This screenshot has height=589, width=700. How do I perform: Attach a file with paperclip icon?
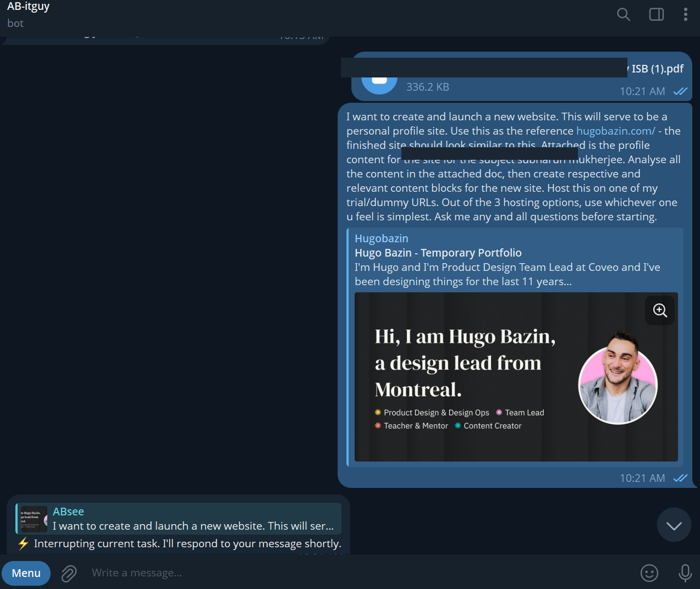69,574
